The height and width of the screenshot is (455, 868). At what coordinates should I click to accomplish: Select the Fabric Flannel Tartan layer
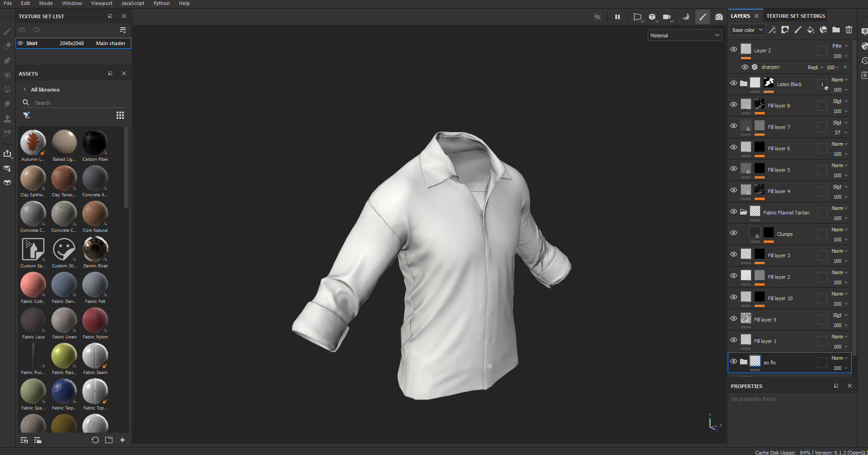click(786, 213)
